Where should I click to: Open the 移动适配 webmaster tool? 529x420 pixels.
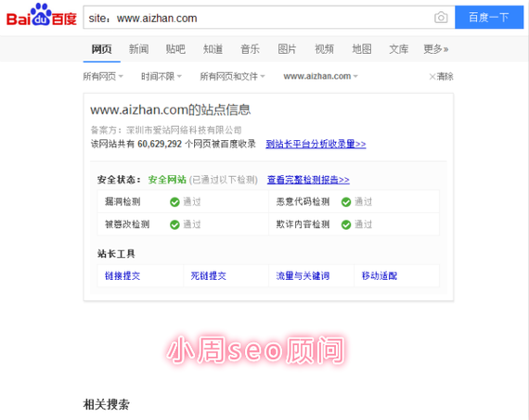pyautogui.click(x=380, y=275)
